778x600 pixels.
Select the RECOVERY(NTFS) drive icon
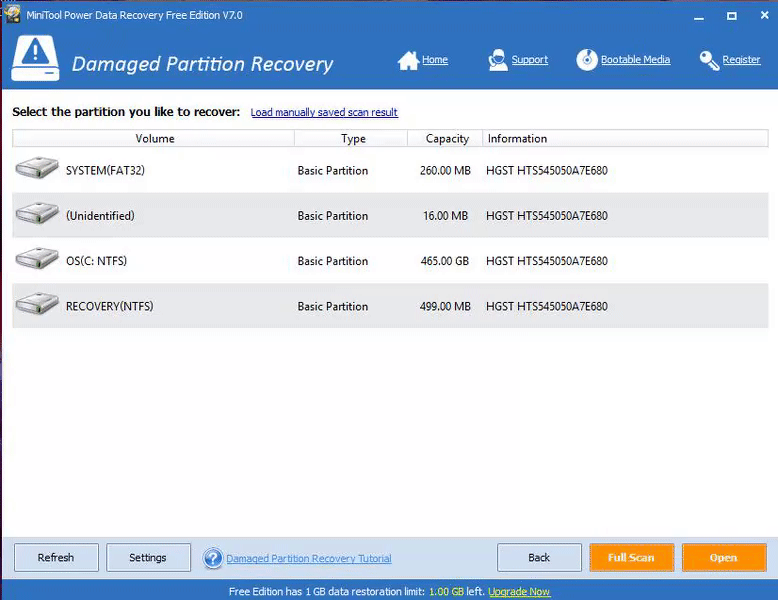click(37, 304)
